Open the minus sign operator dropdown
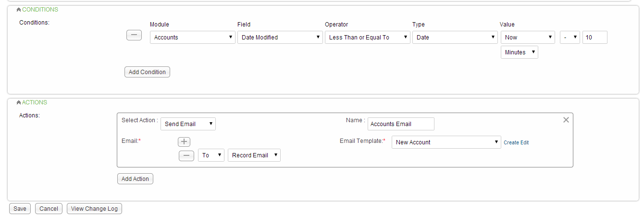 point(570,38)
